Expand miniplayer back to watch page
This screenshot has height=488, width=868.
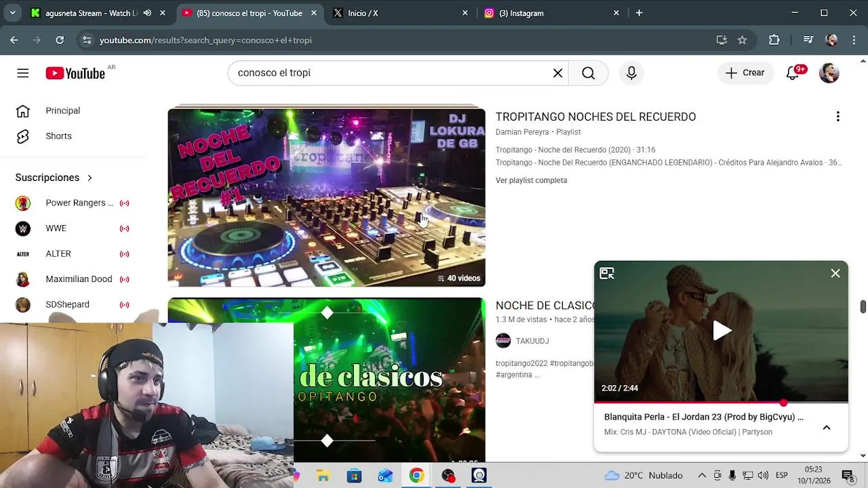click(x=607, y=273)
